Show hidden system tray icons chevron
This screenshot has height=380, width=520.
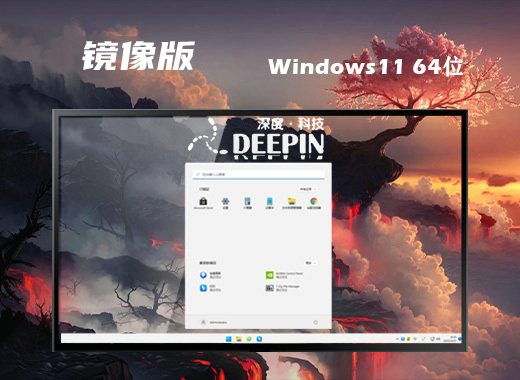[397, 339]
